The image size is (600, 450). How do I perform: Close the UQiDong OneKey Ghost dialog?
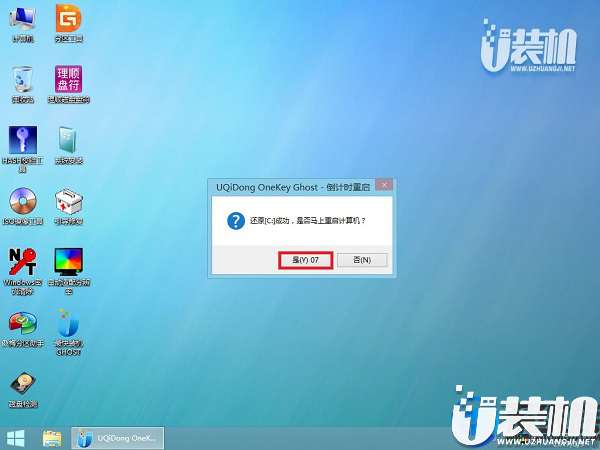(x=384, y=185)
